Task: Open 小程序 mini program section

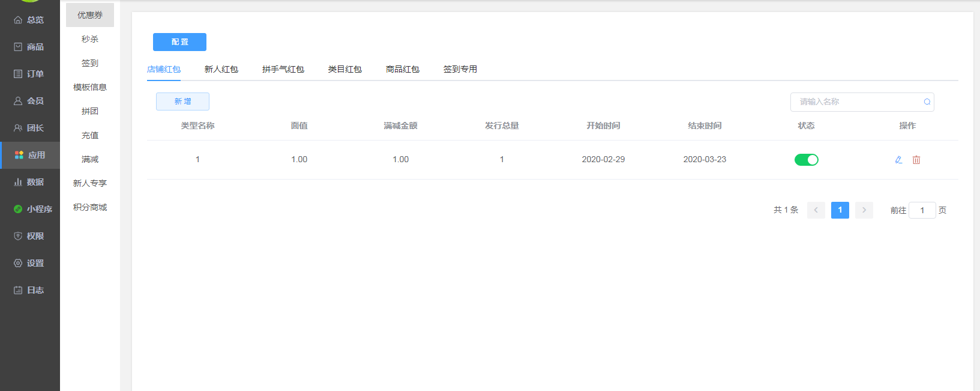Action: pyautogui.click(x=33, y=209)
